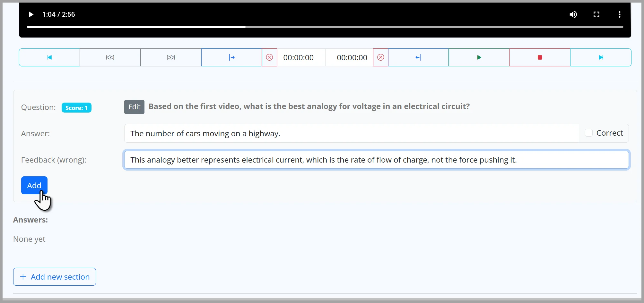The width and height of the screenshot is (644, 303).
Task: Clear the end time value
Action: point(380,57)
